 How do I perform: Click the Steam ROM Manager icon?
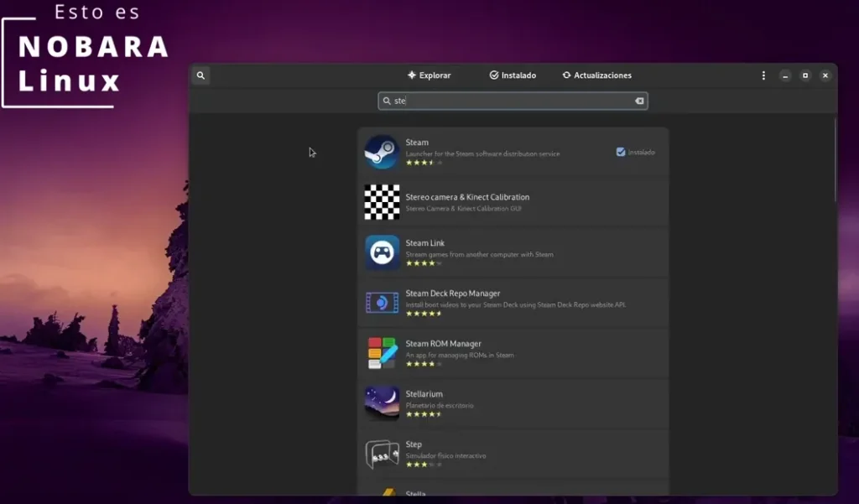tap(382, 353)
